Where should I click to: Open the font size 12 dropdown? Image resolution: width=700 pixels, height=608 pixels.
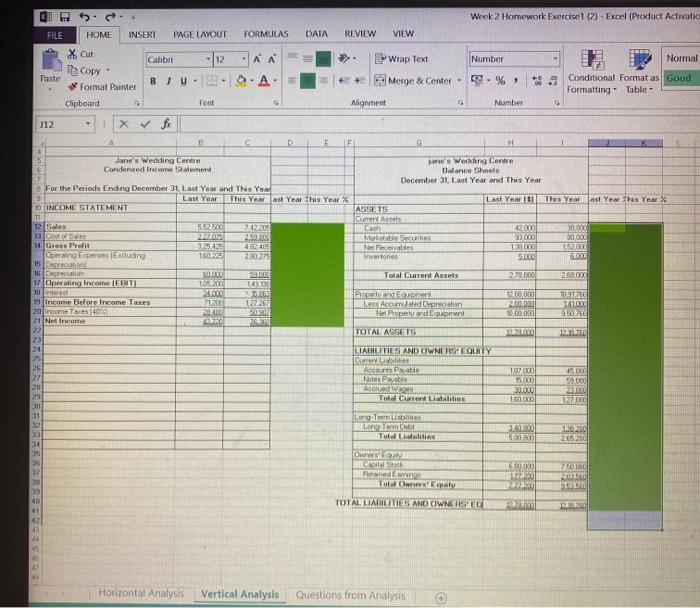(244, 59)
